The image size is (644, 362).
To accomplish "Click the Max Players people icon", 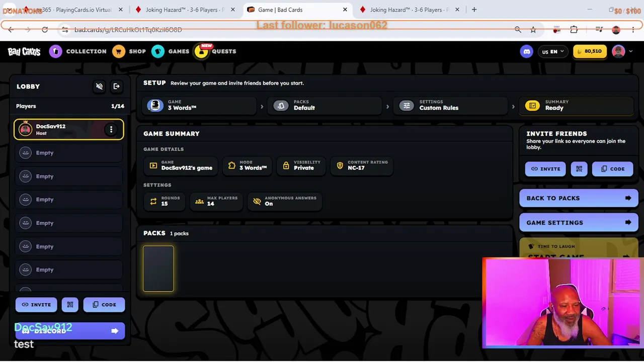I will [199, 201].
